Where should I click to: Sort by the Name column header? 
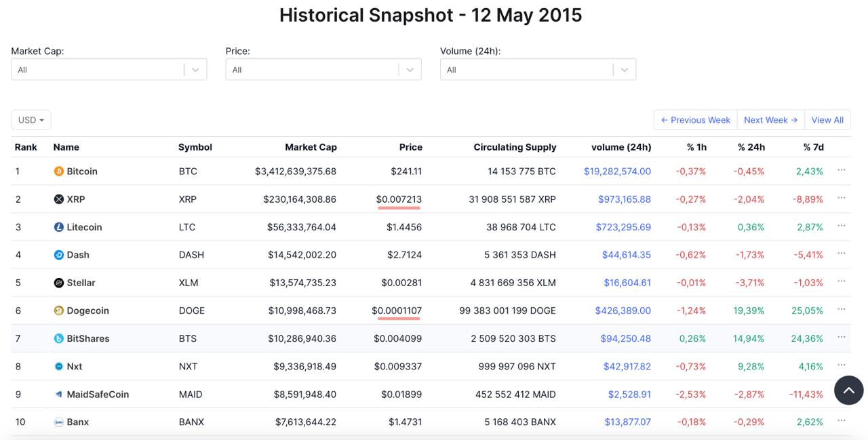tap(66, 147)
